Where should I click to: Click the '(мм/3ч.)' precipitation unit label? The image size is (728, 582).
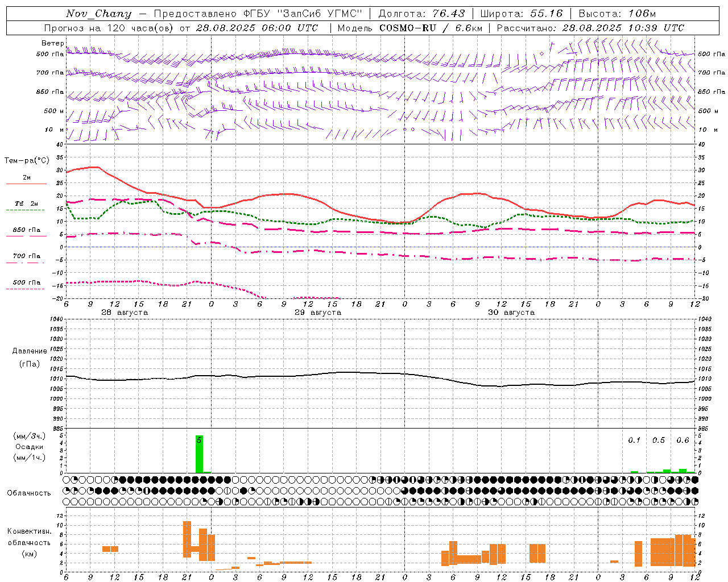30,436
